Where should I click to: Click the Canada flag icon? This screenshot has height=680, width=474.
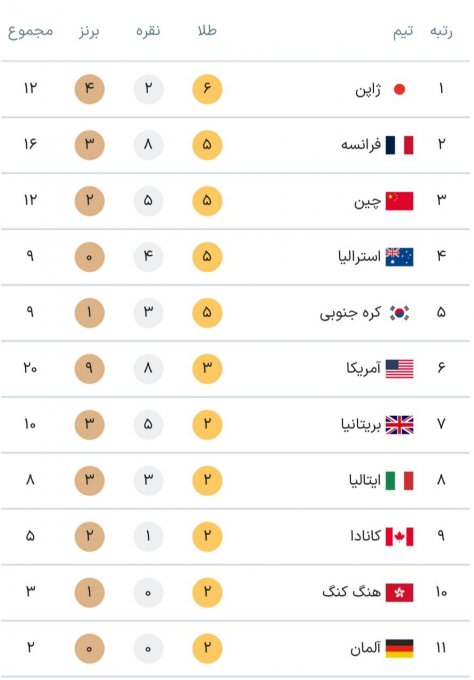pos(399,536)
